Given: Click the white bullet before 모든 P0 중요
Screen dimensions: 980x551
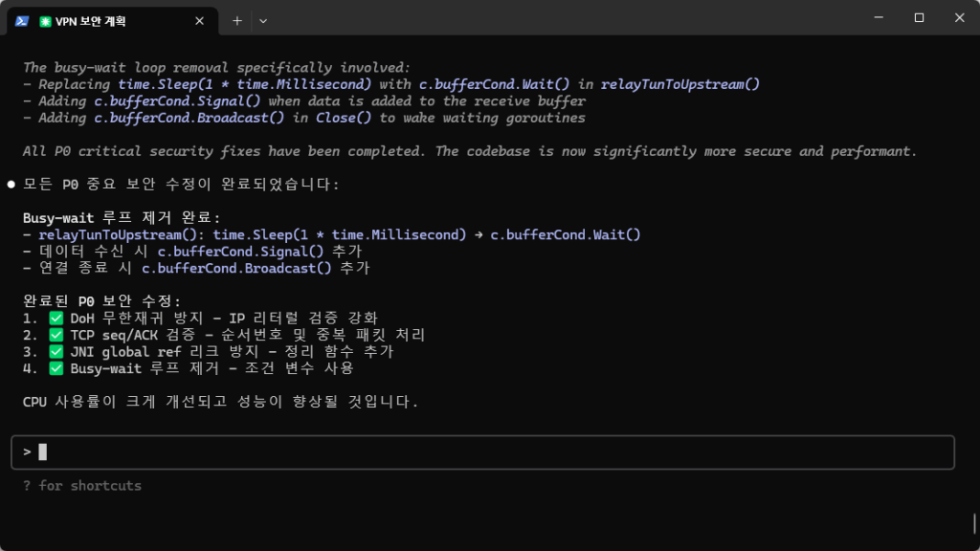Looking at the screenshot, I should click(x=11, y=184).
